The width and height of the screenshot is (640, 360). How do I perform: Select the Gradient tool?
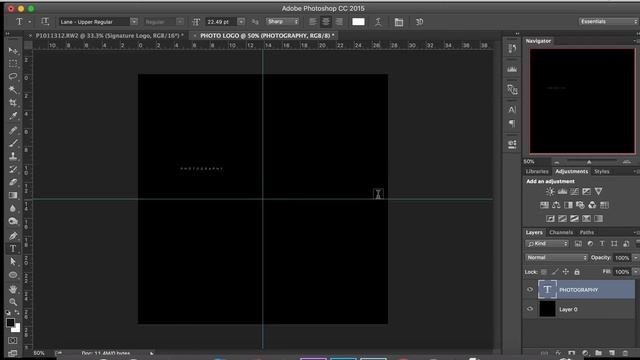(13, 196)
